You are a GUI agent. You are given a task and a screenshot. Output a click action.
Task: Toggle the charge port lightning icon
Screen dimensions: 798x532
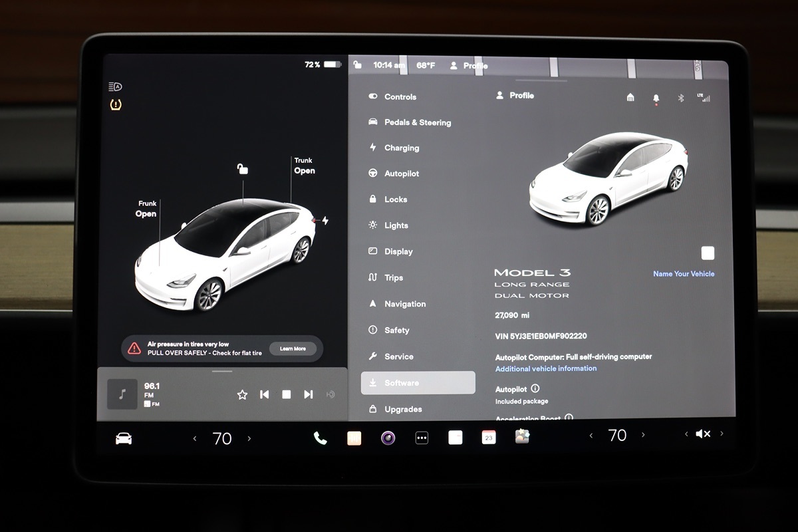325,221
